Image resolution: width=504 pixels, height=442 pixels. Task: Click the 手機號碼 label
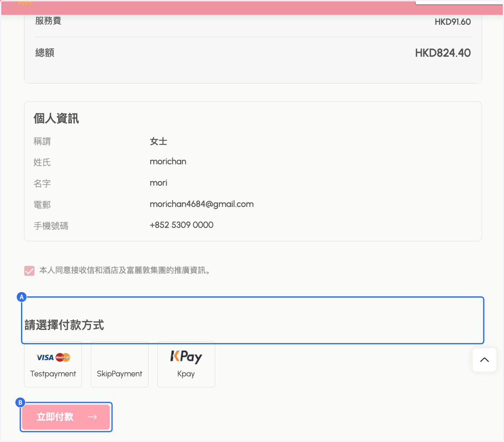point(51,226)
